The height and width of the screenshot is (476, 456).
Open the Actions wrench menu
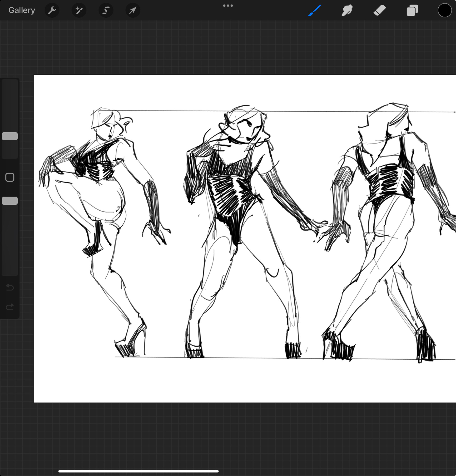click(52, 10)
